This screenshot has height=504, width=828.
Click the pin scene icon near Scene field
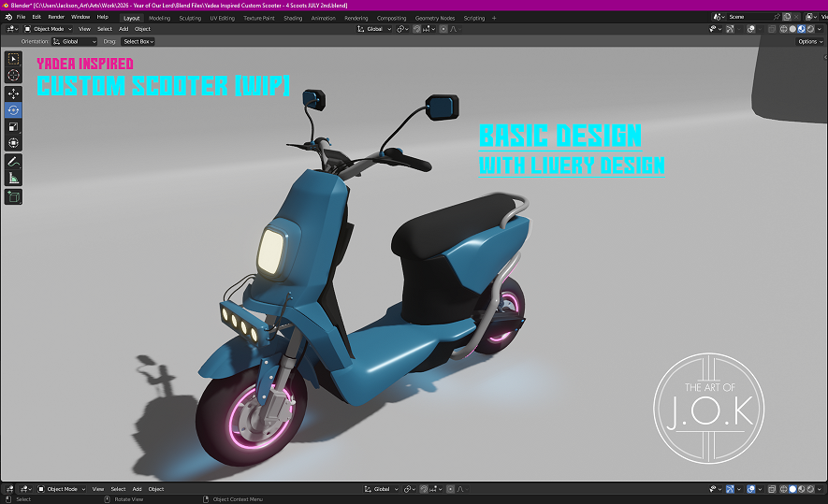[777, 17]
